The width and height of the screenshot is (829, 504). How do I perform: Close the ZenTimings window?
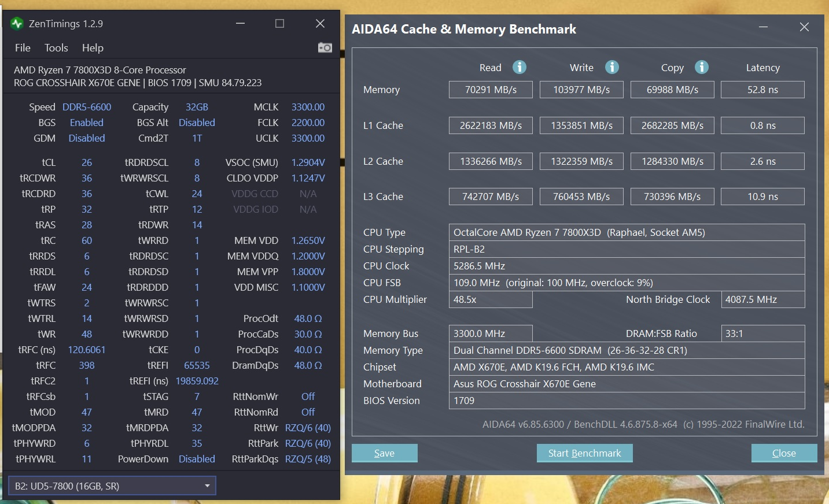coord(320,23)
